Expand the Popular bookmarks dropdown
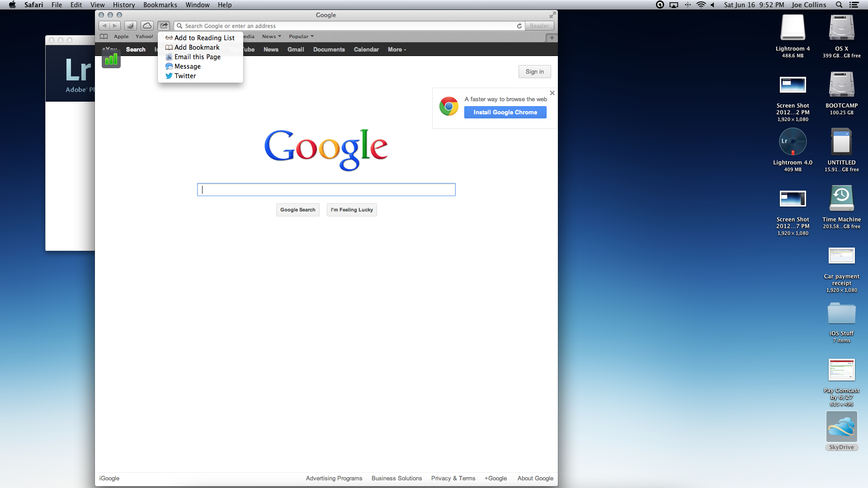This screenshot has height=488, width=868. tap(301, 37)
